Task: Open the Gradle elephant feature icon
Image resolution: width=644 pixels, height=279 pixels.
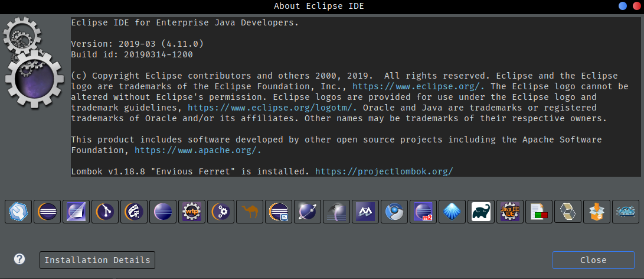Action: pos(481,212)
